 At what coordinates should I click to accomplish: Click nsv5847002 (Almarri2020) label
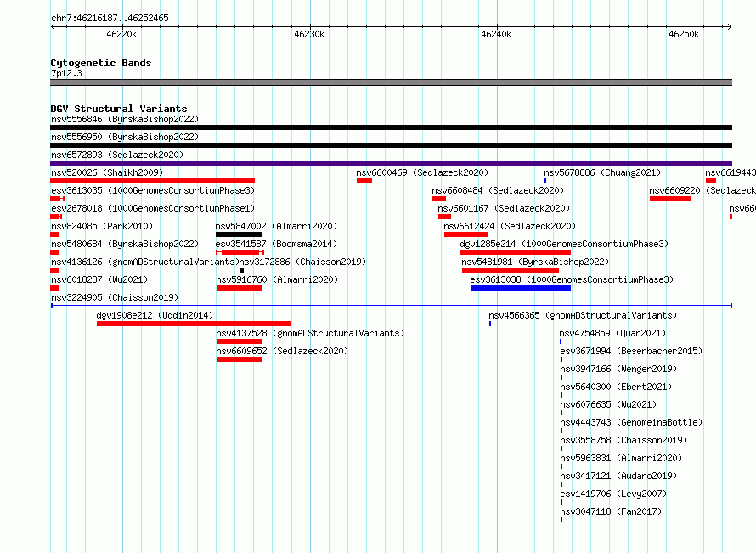[x=276, y=226]
